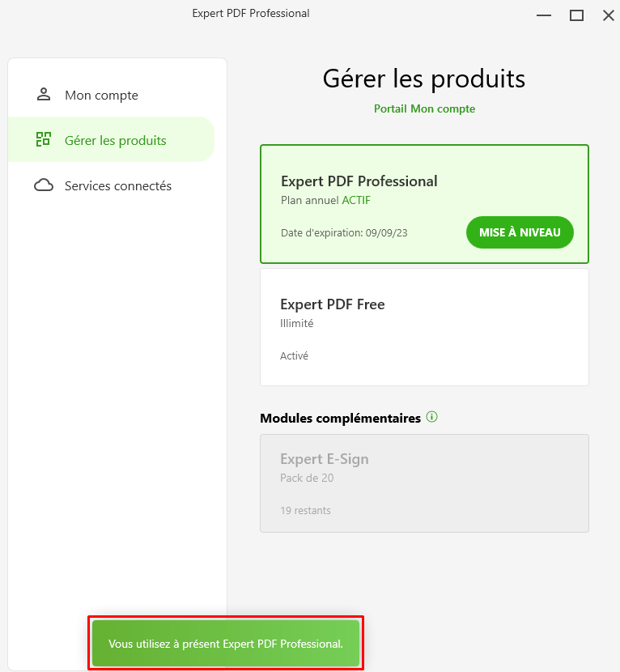Click the MISE À NIVEAU button

(x=520, y=232)
